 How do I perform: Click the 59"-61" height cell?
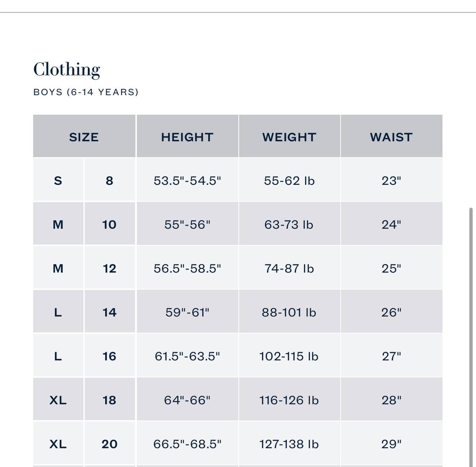pyautogui.click(x=187, y=312)
